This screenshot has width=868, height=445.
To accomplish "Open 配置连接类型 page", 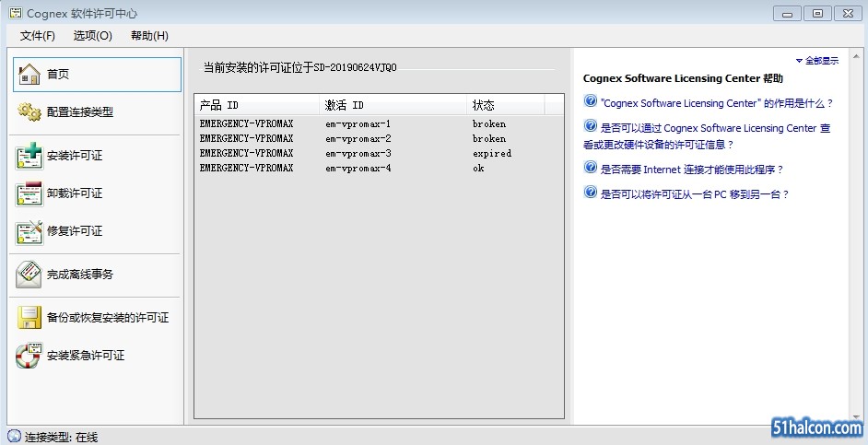I will pos(80,111).
